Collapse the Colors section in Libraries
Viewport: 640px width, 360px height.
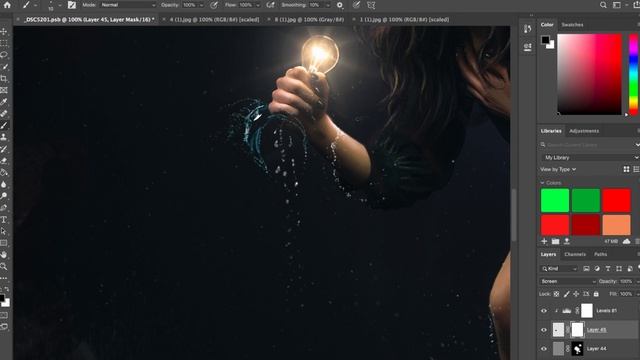coord(542,183)
